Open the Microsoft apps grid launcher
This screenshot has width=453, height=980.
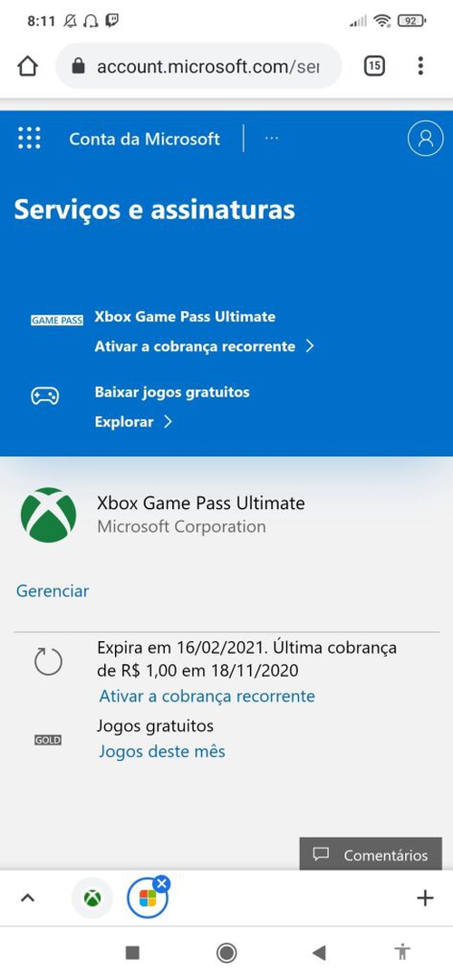point(29,138)
